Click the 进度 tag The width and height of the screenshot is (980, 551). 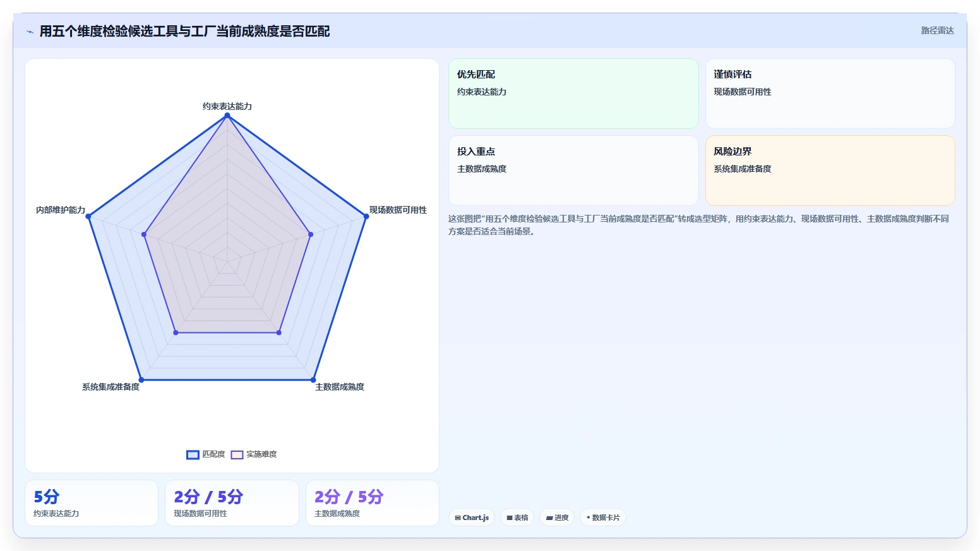[557, 518]
